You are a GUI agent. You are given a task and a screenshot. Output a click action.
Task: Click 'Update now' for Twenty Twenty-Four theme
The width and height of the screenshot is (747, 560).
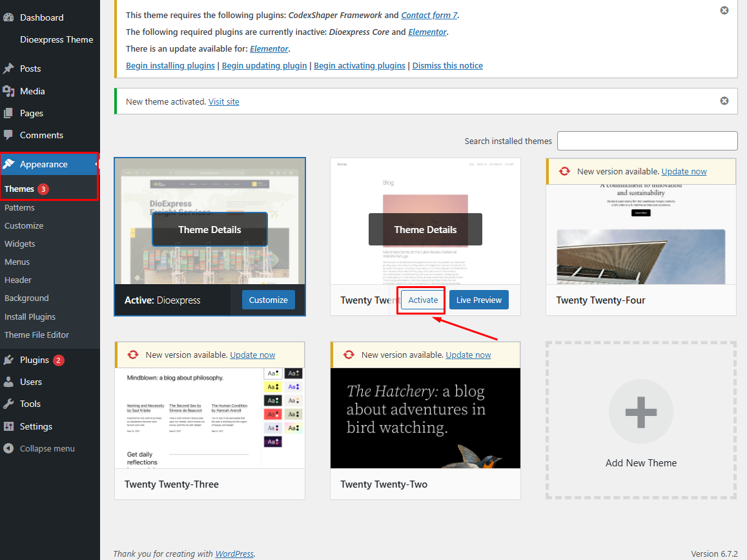pyautogui.click(x=684, y=171)
